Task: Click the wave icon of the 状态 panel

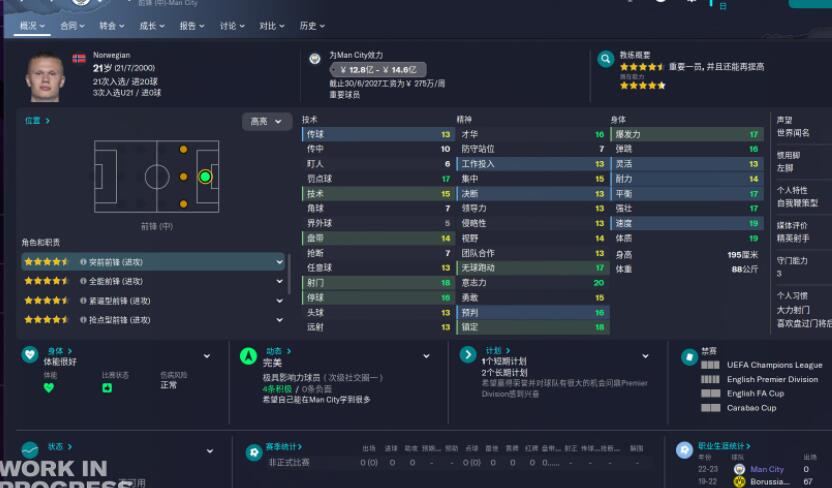Action: coord(30,450)
